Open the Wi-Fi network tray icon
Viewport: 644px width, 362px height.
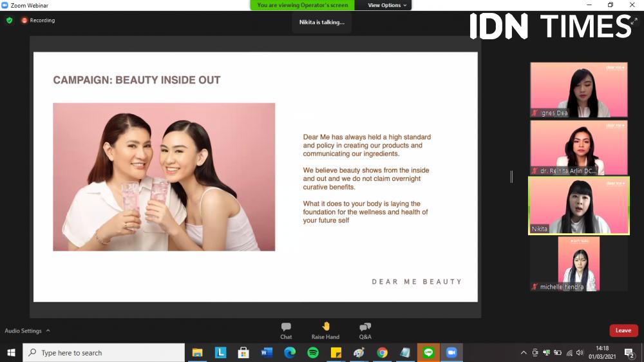(569, 352)
